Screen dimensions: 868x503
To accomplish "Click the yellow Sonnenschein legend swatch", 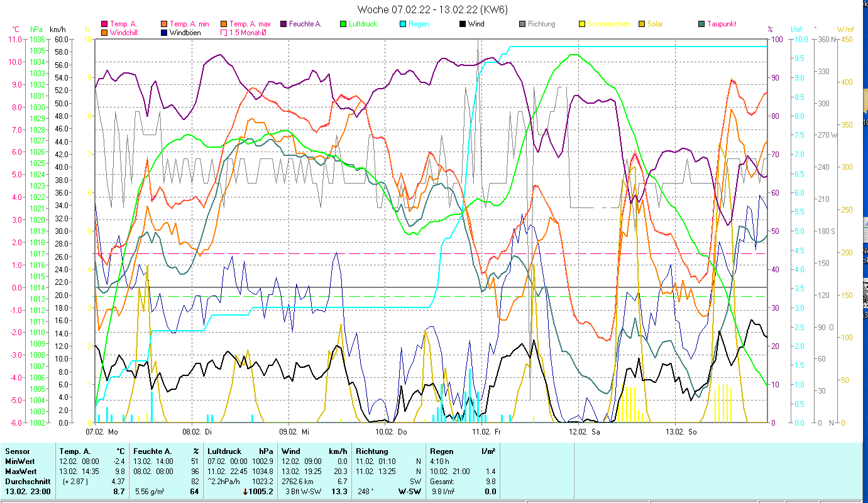I will pyautogui.click(x=581, y=24).
